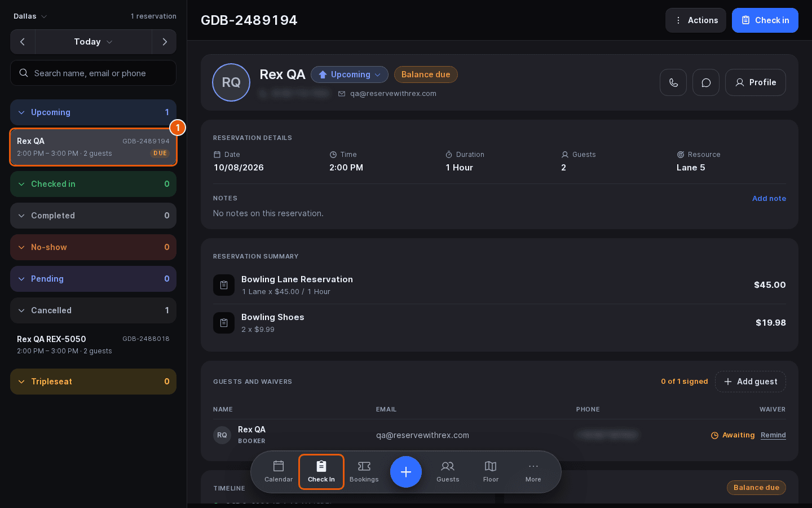The width and height of the screenshot is (812, 508).
Task: Select Rex QA GDB-2489194 reservation
Action: point(94,147)
